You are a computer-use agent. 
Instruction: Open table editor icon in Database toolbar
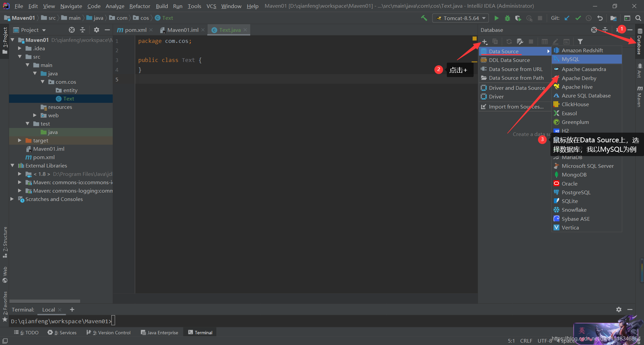pos(545,42)
